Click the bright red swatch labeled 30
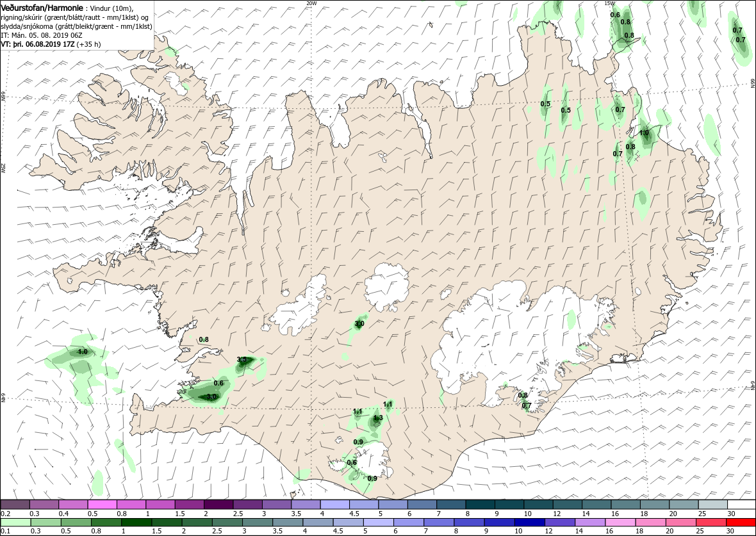This screenshot has height=536, width=756. tap(741, 523)
